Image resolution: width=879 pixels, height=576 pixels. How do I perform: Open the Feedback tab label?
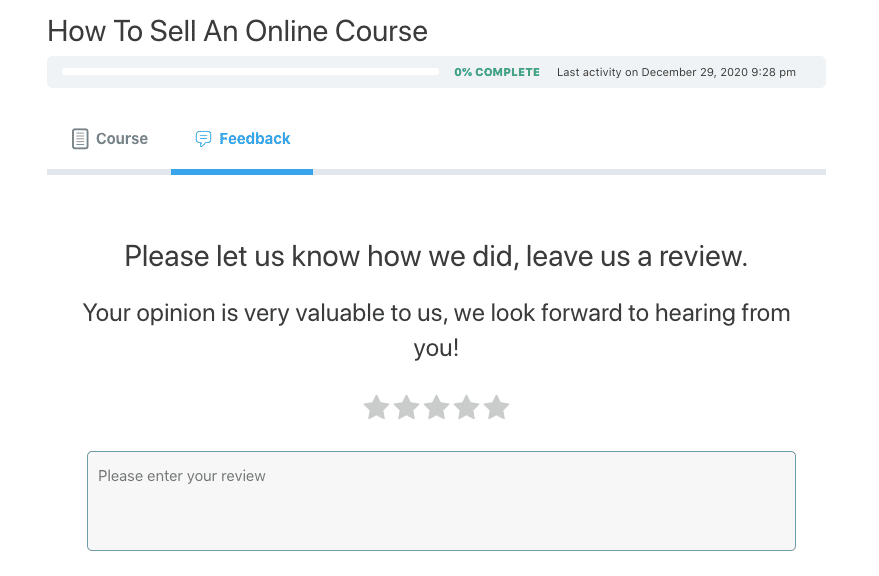point(255,139)
